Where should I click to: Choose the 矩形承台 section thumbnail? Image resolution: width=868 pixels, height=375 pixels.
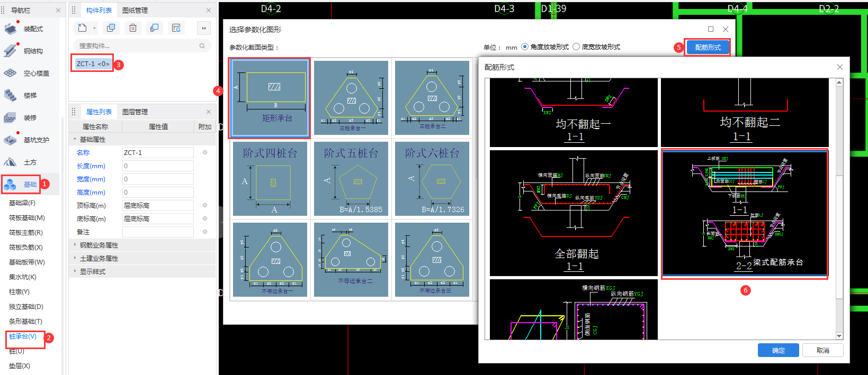point(270,98)
